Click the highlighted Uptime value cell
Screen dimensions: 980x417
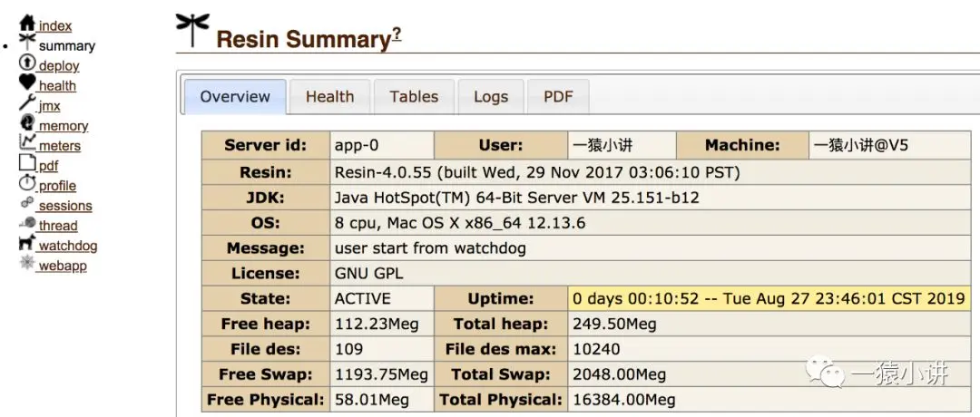(769, 299)
